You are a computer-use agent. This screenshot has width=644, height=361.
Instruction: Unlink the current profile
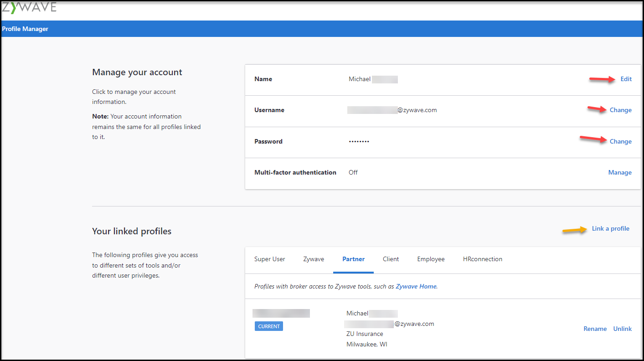[x=622, y=329]
